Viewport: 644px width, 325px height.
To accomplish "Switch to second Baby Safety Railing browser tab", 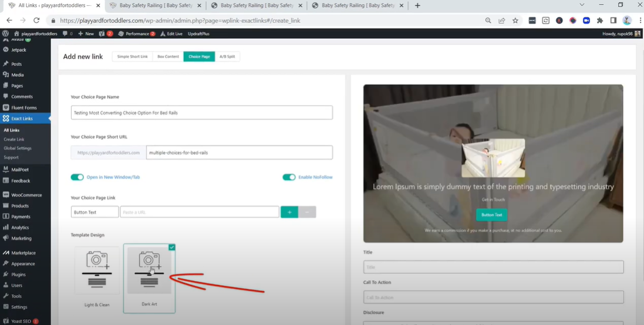I will pos(257,5).
